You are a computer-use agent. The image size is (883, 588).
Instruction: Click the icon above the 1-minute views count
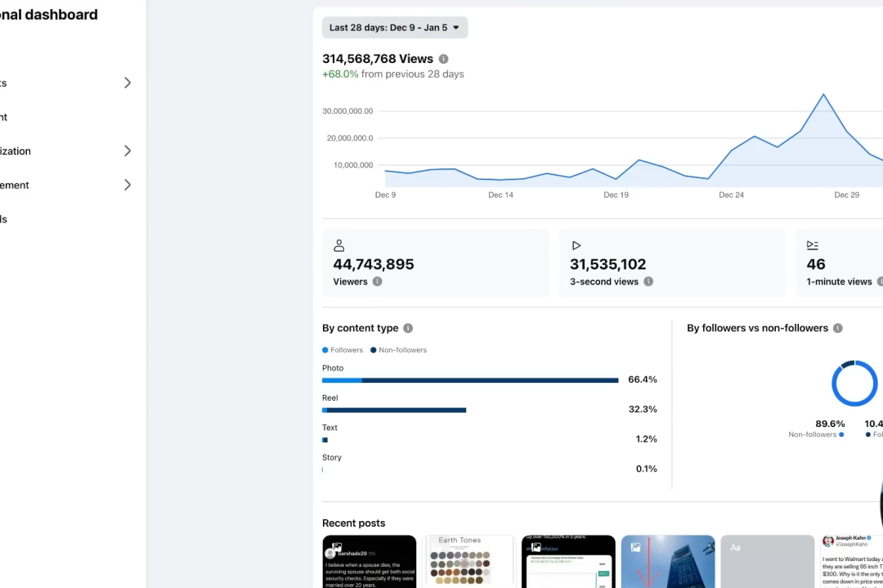813,245
